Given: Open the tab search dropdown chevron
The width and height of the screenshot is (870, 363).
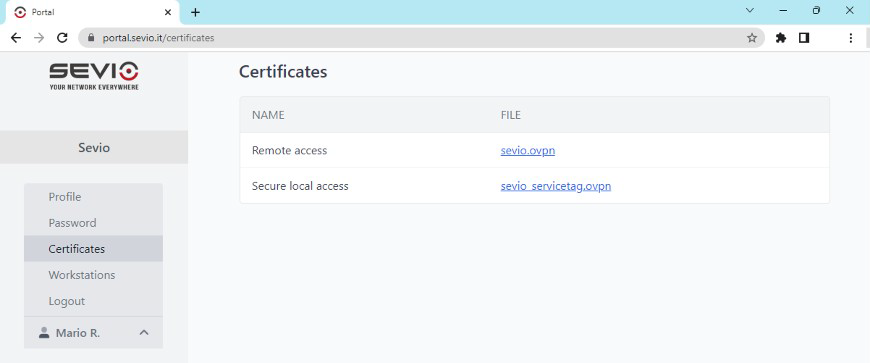Looking at the screenshot, I should pyautogui.click(x=750, y=11).
